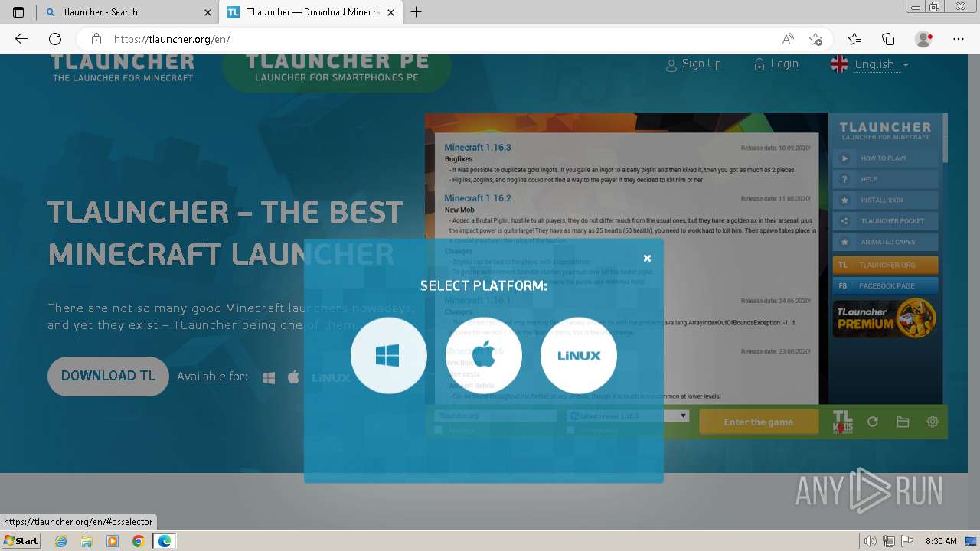Add this page to favorites
Viewport: 980px width, 551px height.
click(x=815, y=39)
